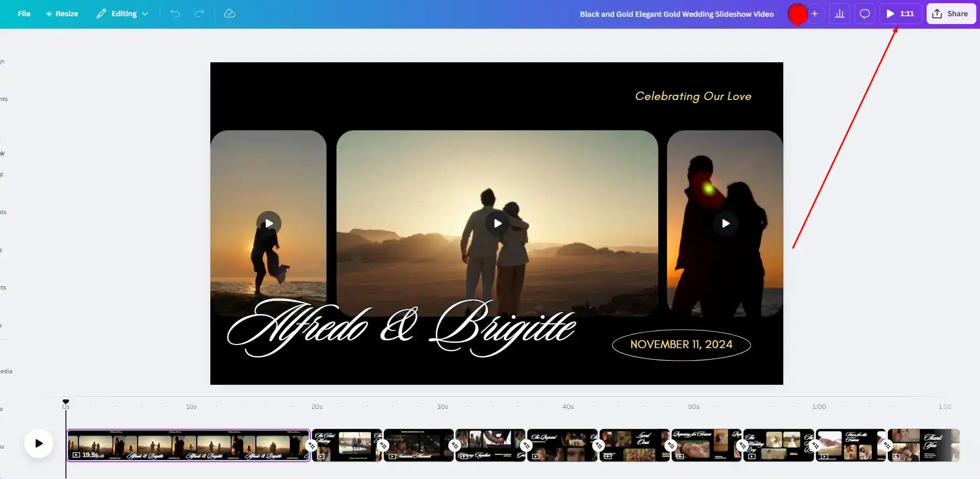Screen dimensions: 980x479
Task: Open the comments speech bubble icon
Action: [x=865, y=14]
